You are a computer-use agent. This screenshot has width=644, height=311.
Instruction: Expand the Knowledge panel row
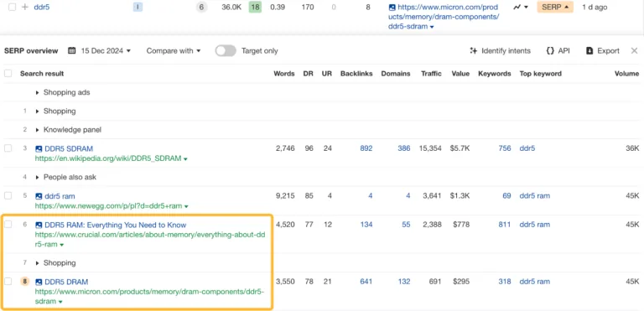pos(38,130)
